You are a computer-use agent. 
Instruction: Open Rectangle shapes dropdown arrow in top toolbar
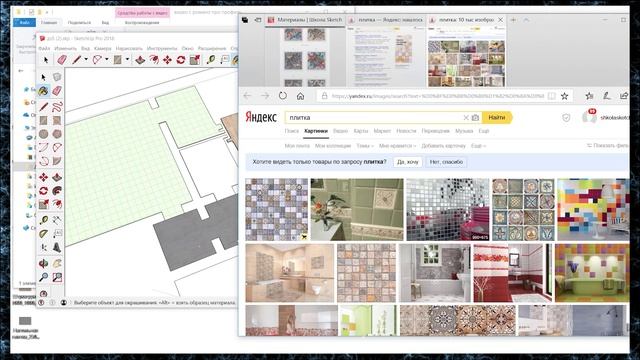click(127, 60)
